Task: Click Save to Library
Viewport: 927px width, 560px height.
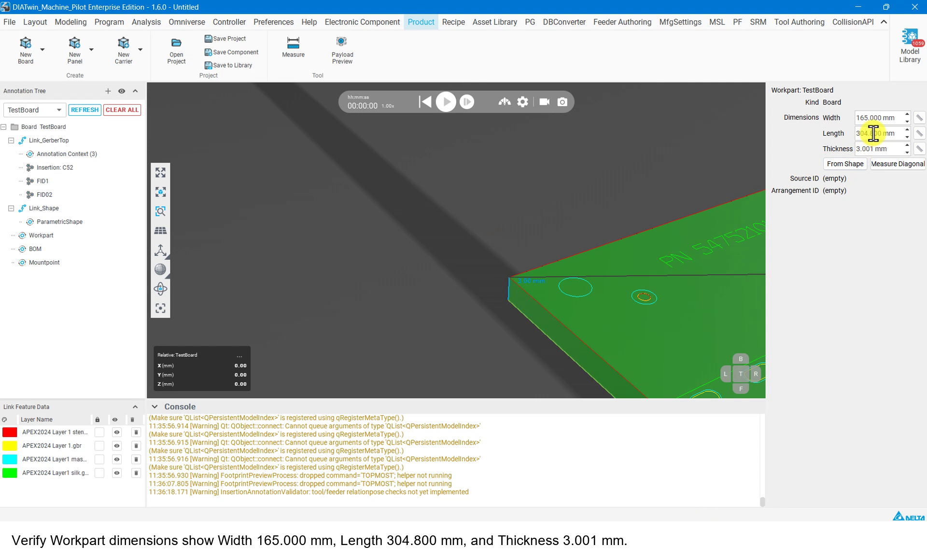Action: (228, 65)
